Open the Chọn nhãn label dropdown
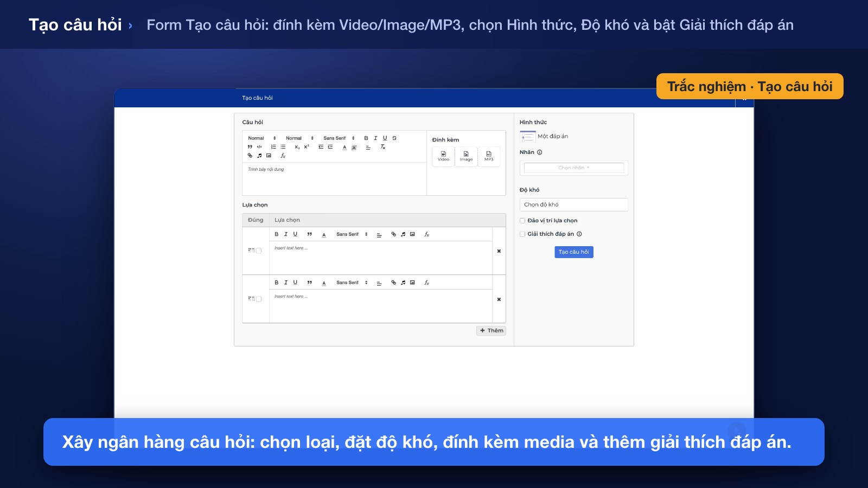The width and height of the screenshot is (868, 488). pos(573,168)
